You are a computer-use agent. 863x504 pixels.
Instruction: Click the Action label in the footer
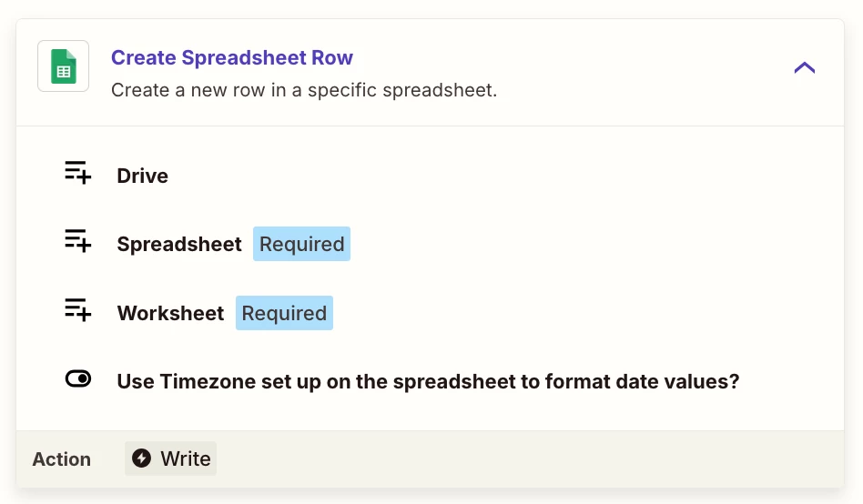tap(62, 459)
